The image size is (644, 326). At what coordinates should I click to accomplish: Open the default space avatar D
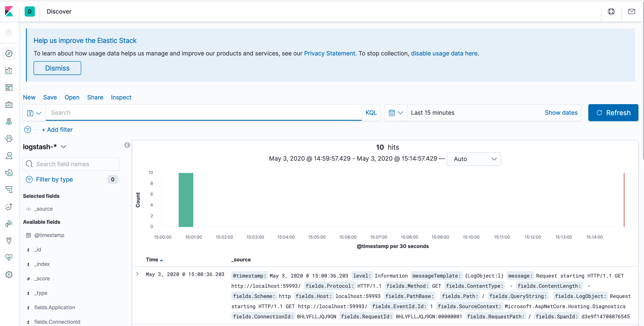pos(30,11)
